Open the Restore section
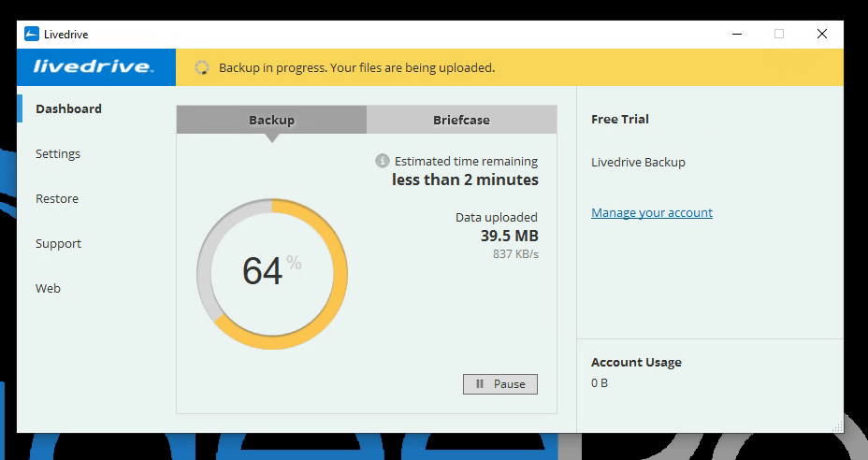The height and width of the screenshot is (460, 868). pos(57,198)
